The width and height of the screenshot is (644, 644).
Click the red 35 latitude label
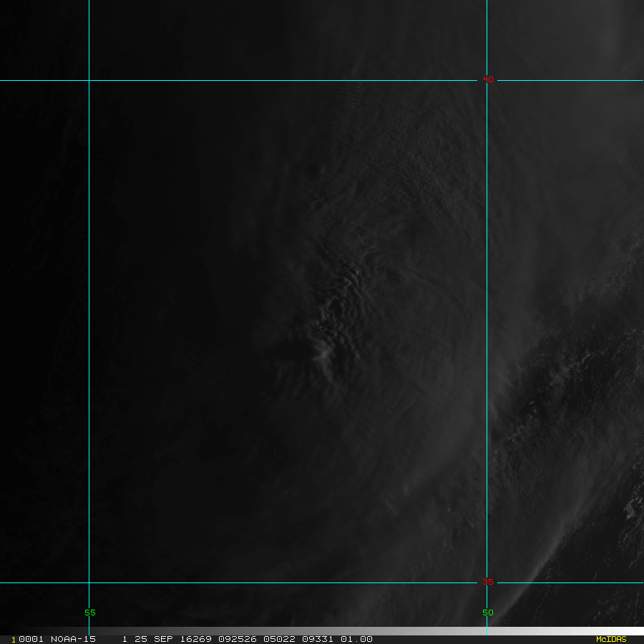[487, 582]
